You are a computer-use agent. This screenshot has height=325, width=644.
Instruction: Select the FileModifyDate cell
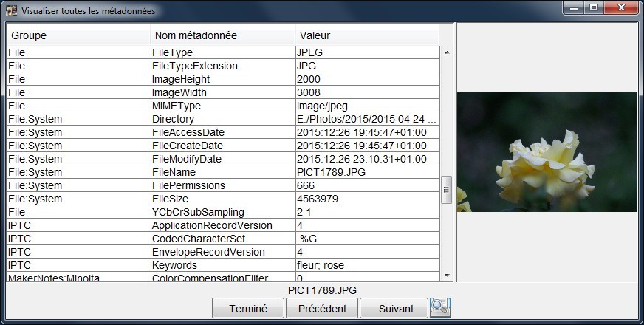223,159
